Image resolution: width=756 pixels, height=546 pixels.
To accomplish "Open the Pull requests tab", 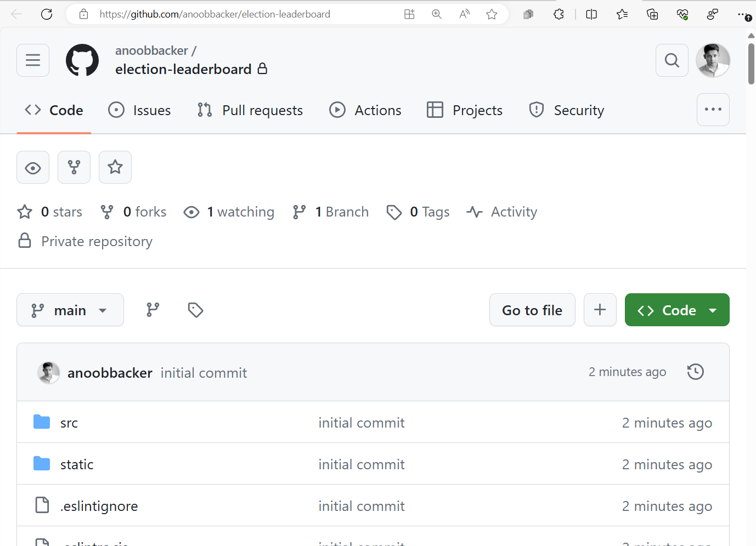I will (x=250, y=110).
